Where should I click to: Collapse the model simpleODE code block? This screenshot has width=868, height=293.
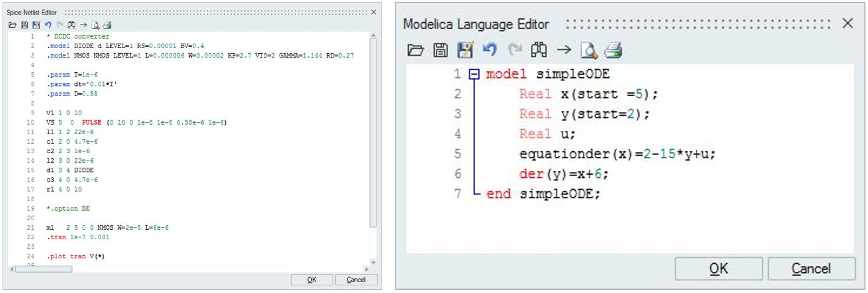(474, 74)
